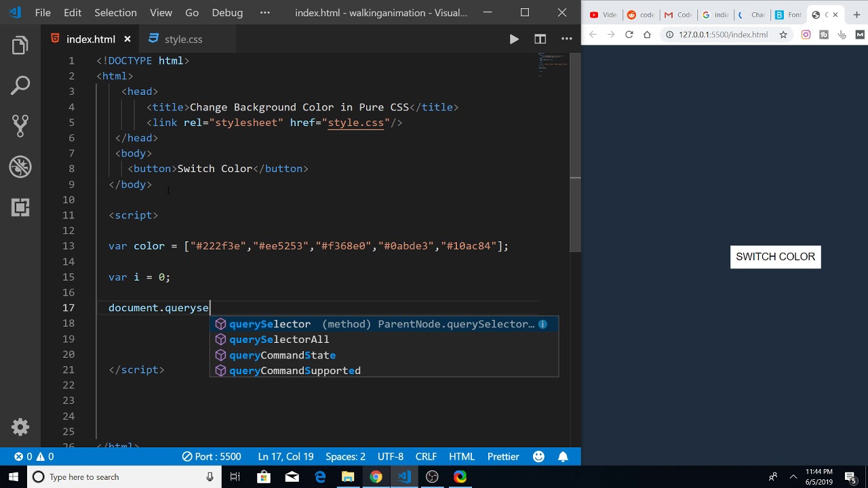Open the Explorer view in activity bar
The image size is (868, 488).
[x=20, y=46]
